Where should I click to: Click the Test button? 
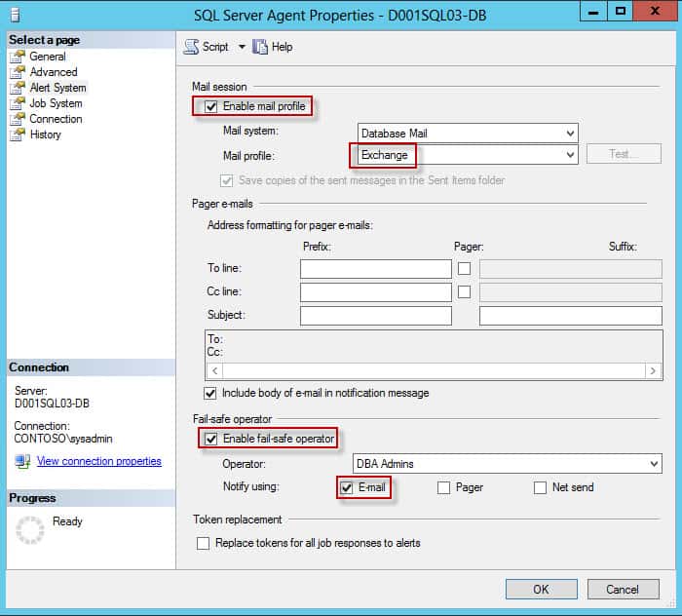point(624,154)
